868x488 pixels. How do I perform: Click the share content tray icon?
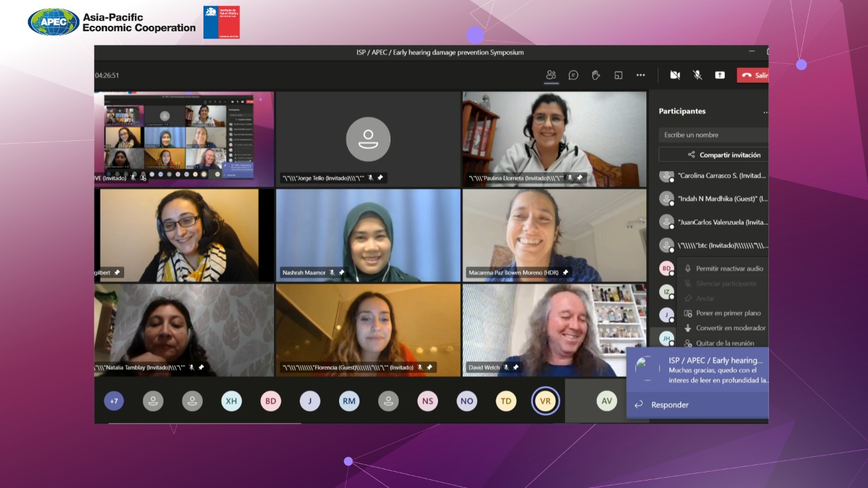719,75
